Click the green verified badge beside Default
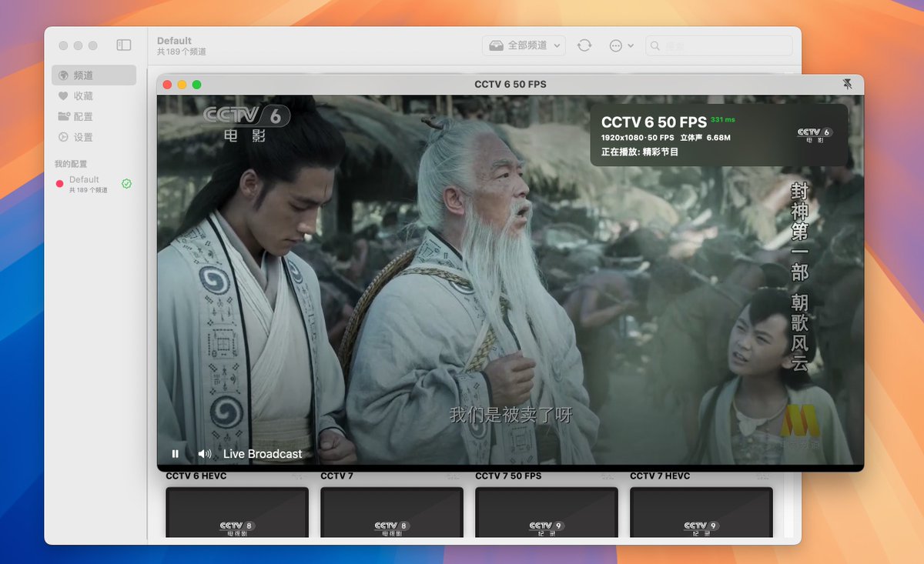924x564 pixels. 126,184
